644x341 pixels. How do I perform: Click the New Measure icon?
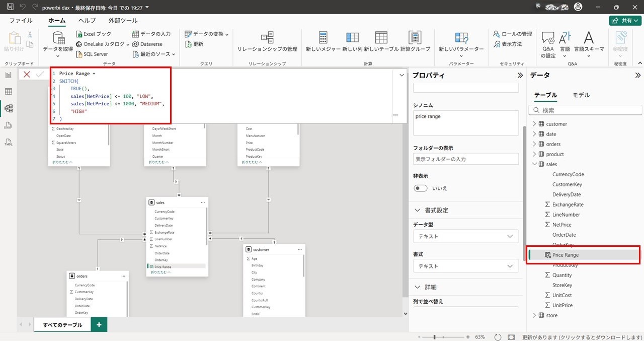coord(323,38)
